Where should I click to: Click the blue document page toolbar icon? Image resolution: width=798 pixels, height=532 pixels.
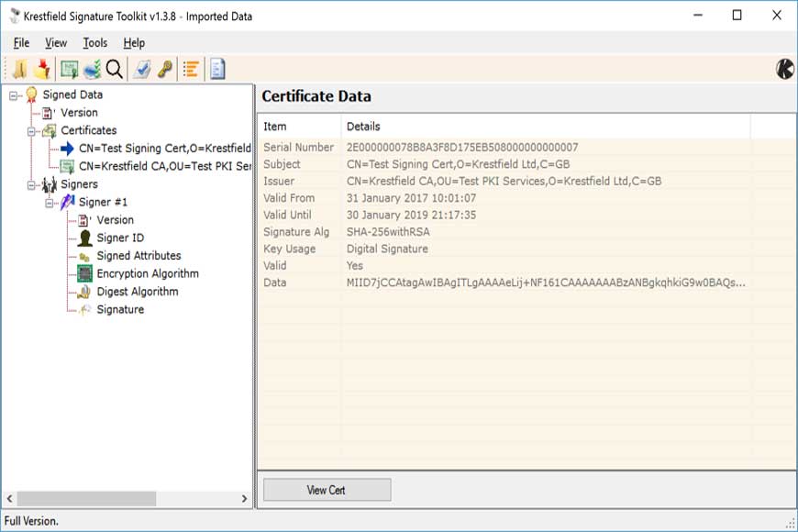pos(217,69)
